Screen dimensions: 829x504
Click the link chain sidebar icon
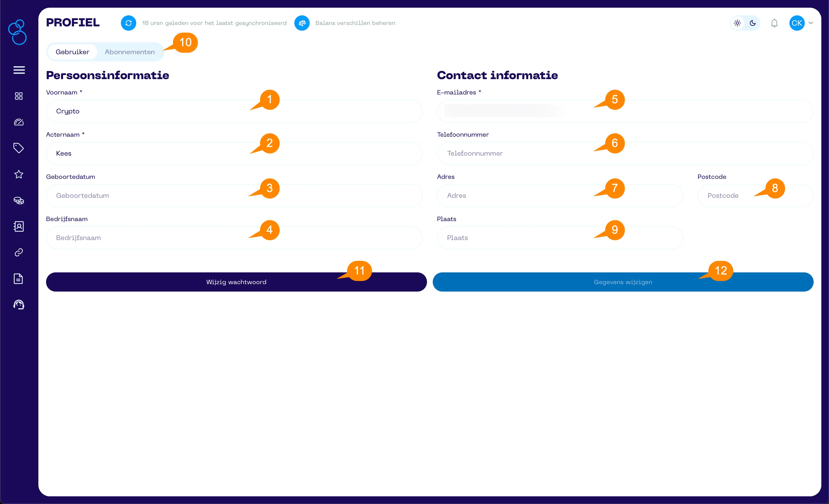coord(19,252)
